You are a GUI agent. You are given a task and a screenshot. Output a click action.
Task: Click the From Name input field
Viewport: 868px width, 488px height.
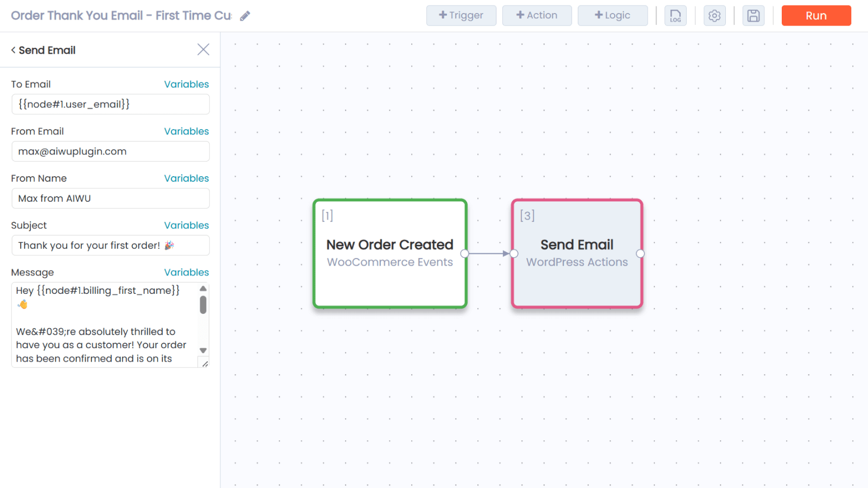click(110, 198)
